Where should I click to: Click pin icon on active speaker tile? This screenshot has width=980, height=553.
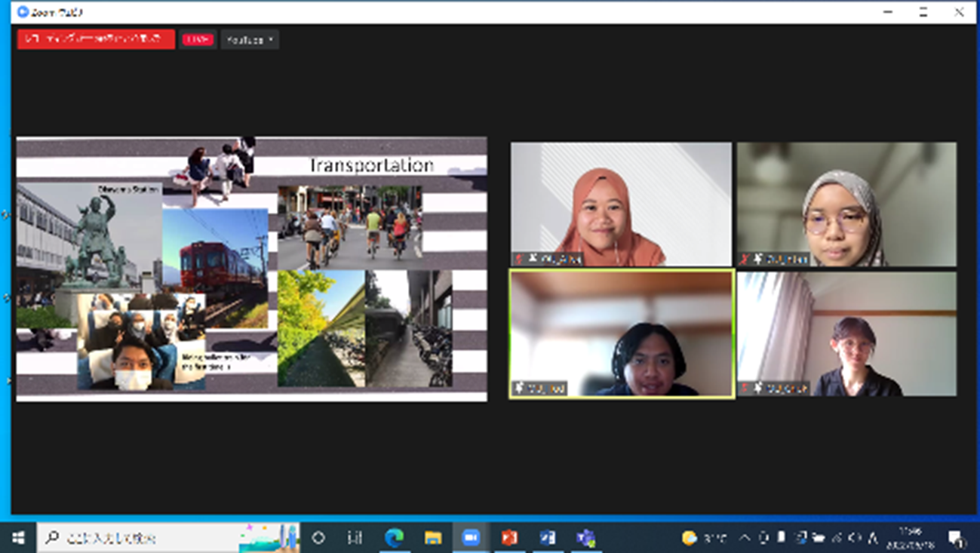tap(520, 389)
